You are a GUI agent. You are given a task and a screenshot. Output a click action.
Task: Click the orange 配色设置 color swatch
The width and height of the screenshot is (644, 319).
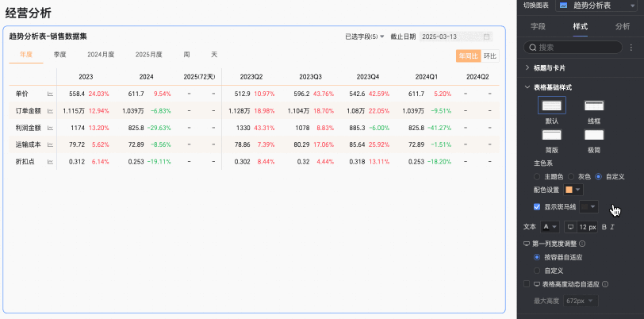[569, 190]
